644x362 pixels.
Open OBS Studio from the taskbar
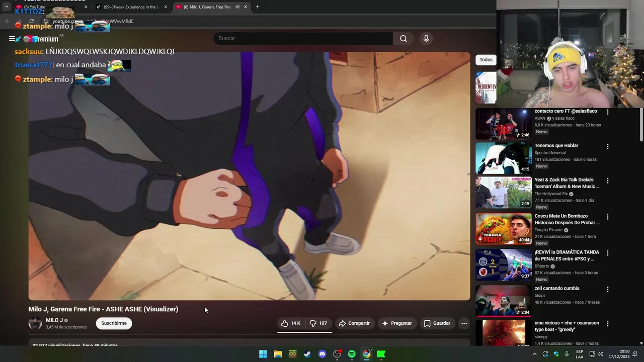(x=337, y=354)
